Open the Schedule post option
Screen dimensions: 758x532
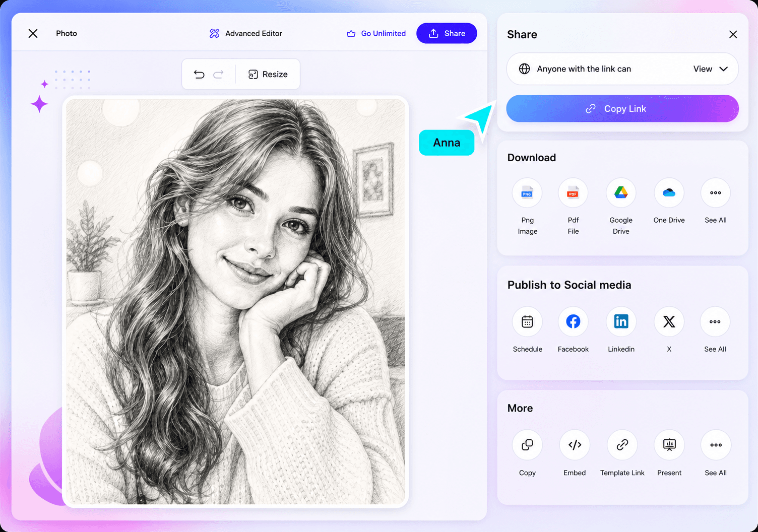[x=527, y=321]
